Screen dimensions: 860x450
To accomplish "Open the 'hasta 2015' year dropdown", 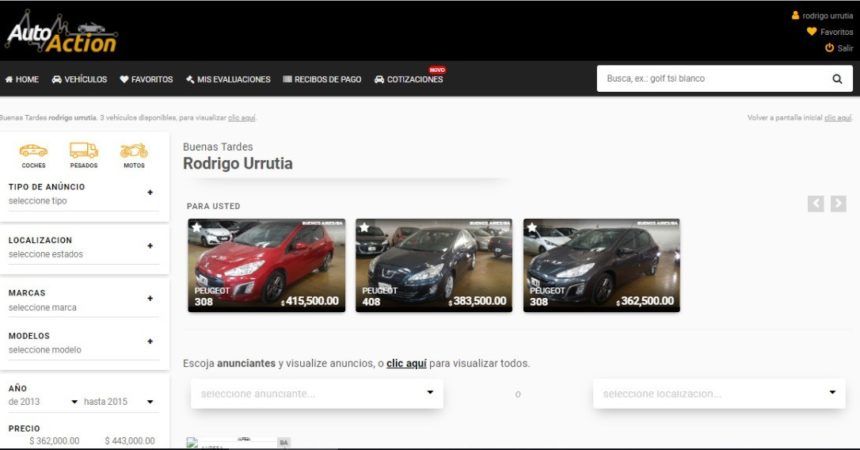I will (119, 402).
